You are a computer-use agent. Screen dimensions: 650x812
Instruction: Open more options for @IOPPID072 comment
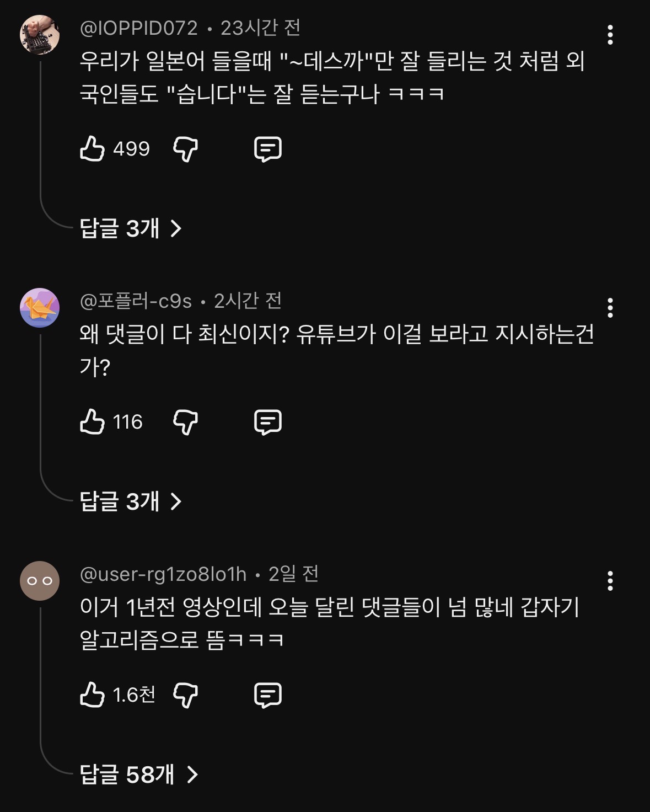click(610, 35)
